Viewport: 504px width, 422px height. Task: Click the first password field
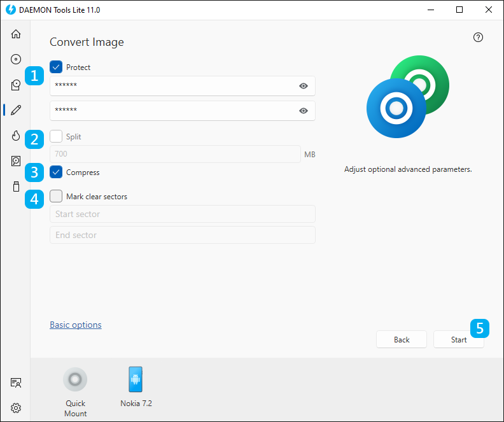(183, 86)
